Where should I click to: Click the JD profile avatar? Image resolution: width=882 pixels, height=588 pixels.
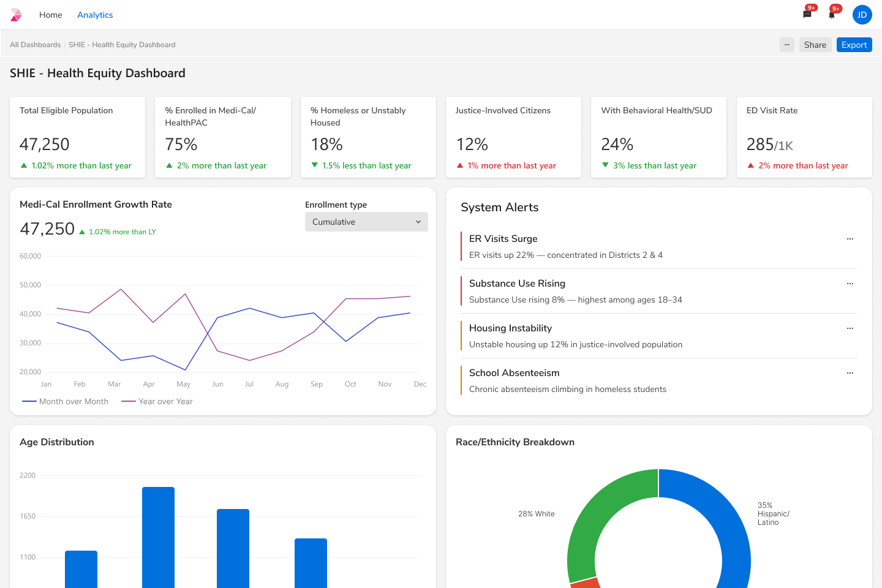click(x=862, y=15)
